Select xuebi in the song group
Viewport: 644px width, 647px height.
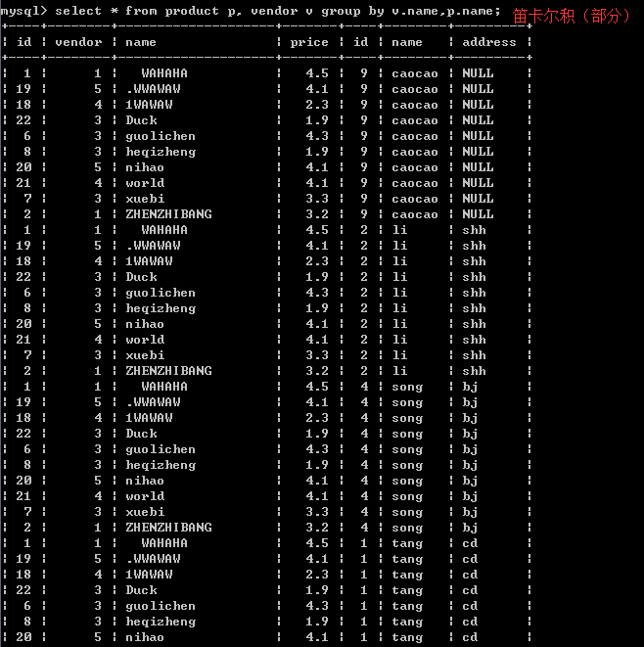point(145,512)
